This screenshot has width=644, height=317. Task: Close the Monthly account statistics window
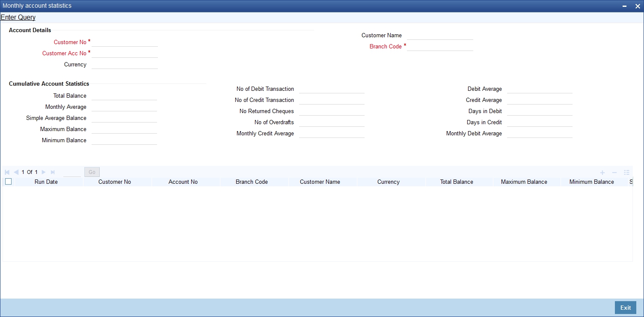click(x=637, y=6)
